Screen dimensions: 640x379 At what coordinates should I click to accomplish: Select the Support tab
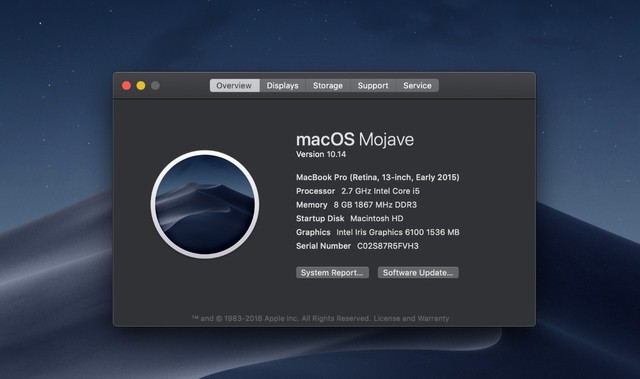373,86
